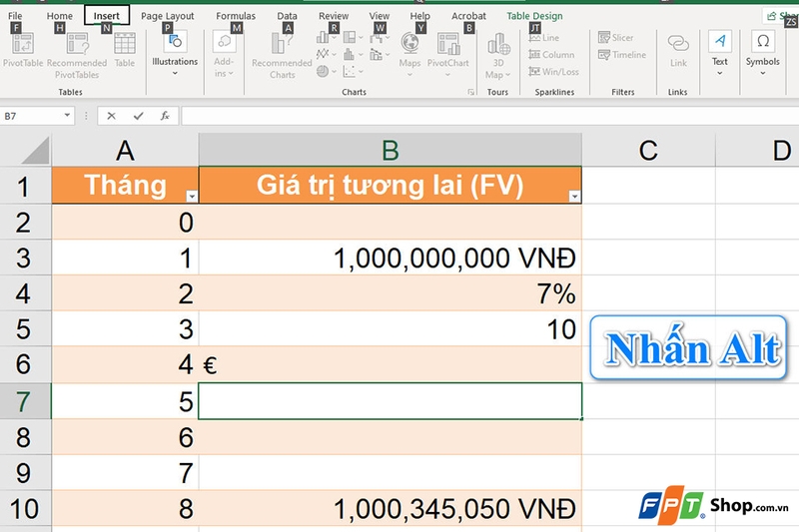Screen dimensions: 799x532
Task: Insert a line or area chart
Action: (323, 54)
